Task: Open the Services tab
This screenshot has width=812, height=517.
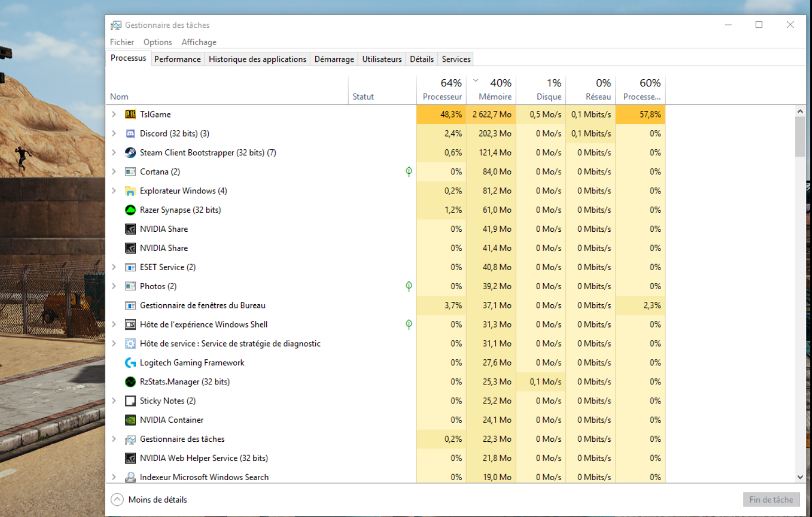Action: [x=456, y=59]
